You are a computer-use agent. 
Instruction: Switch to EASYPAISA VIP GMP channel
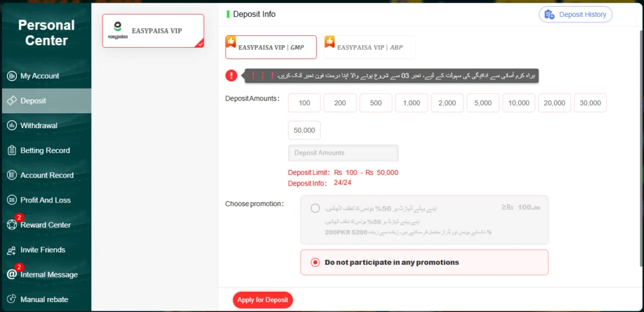[x=270, y=47]
